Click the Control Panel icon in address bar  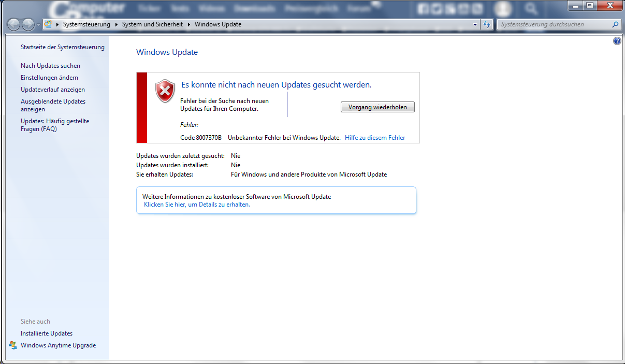click(x=49, y=24)
